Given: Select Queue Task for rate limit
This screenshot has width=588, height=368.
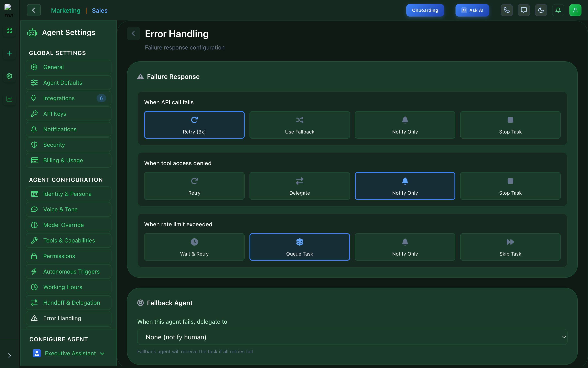Looking at the screenshot, I should tap(300, 247).
